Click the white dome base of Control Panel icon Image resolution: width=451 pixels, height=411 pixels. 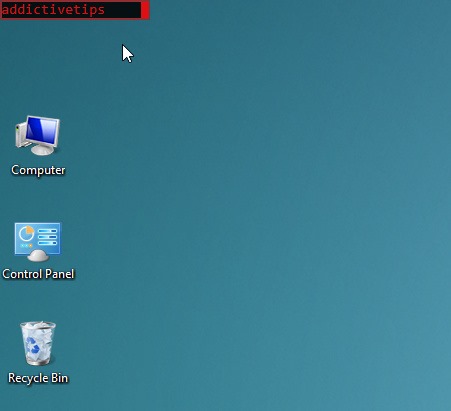click(38, 256)
